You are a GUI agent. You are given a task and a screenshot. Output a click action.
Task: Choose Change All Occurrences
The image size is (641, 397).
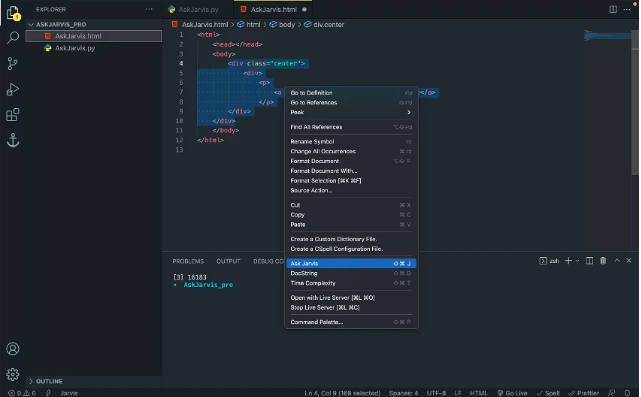[351, 151]
